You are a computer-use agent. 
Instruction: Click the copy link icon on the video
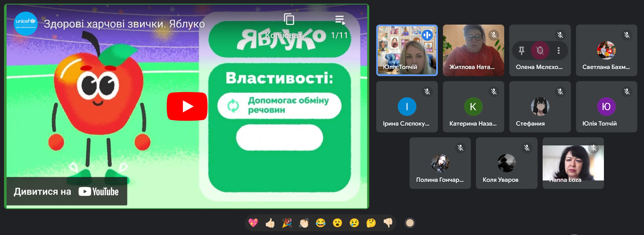click(x=289, y=20)
